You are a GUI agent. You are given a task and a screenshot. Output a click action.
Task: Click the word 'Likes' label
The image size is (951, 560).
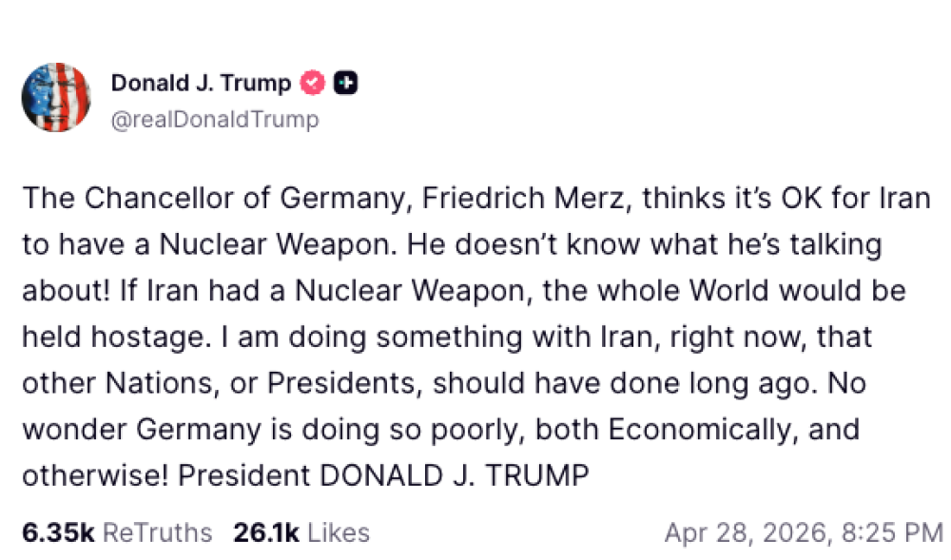click(x=337, y=531)
